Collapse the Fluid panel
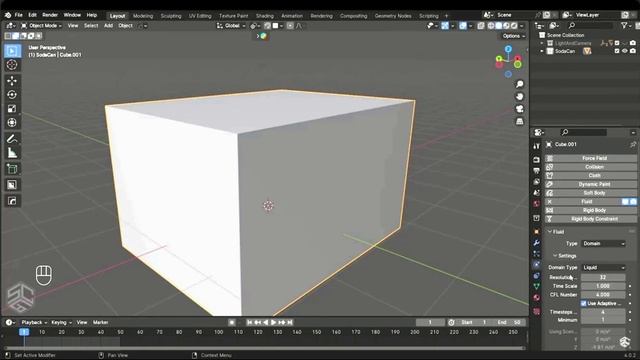Screen dimensions: 640x360 pos(550,232)
